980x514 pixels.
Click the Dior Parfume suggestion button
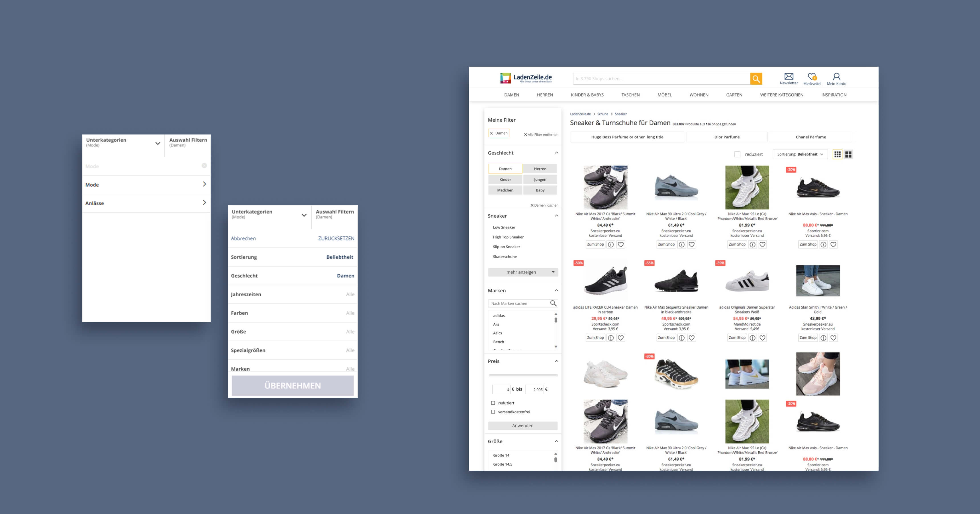(x=727, y=137)
